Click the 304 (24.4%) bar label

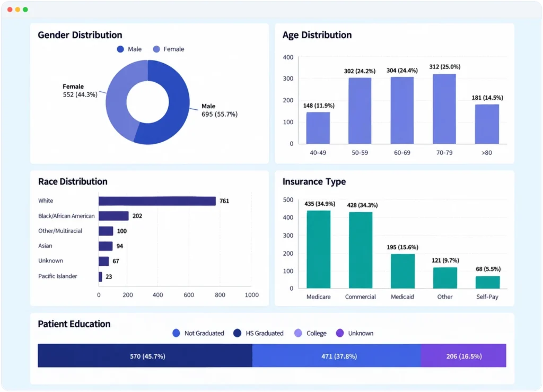(402, 71)
